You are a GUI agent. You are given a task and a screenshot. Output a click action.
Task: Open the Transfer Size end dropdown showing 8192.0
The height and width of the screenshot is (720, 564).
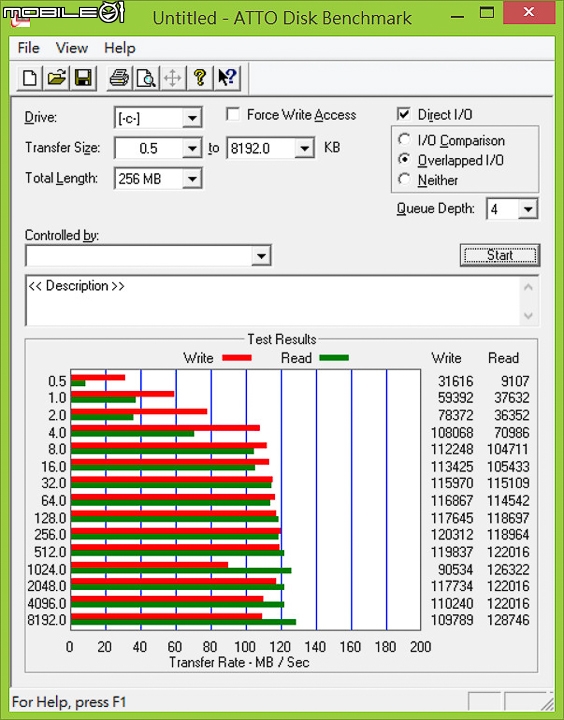[305, 148]
